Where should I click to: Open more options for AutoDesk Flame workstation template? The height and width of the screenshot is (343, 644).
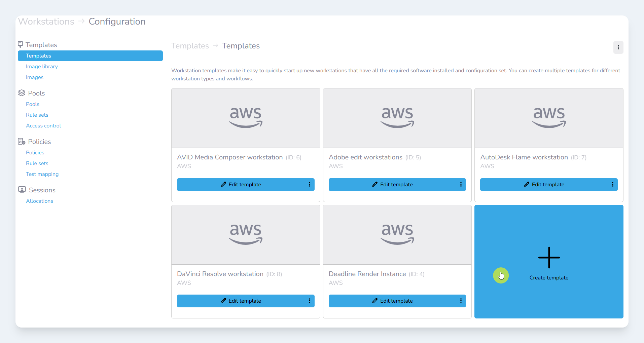[612, 185]
